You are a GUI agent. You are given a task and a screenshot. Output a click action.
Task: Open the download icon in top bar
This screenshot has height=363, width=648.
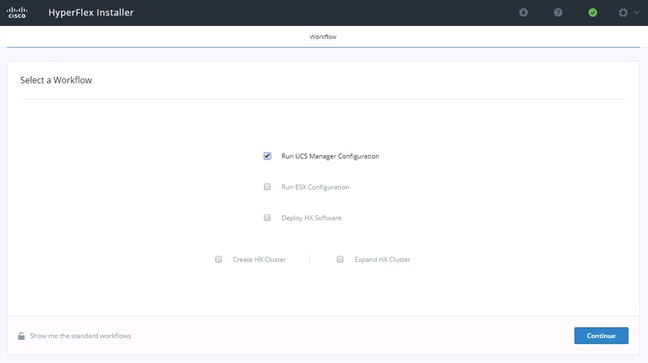pos(523,12)
